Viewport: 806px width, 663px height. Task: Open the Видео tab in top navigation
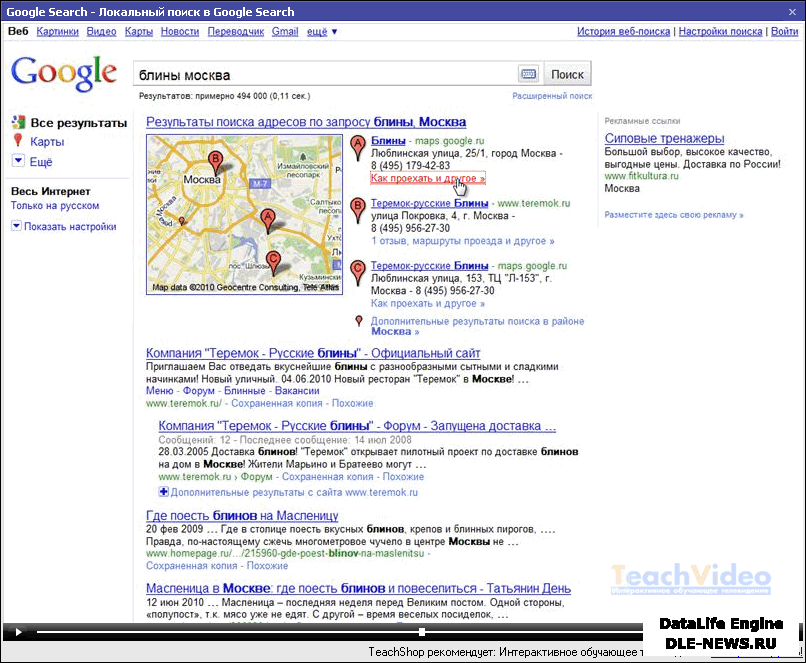101,31
